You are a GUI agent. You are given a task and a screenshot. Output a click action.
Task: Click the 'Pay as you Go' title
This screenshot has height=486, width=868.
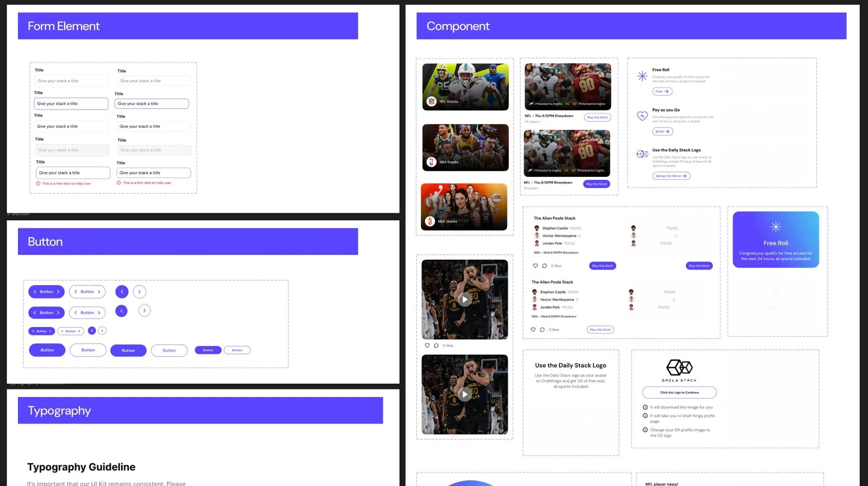coord(666,110)
